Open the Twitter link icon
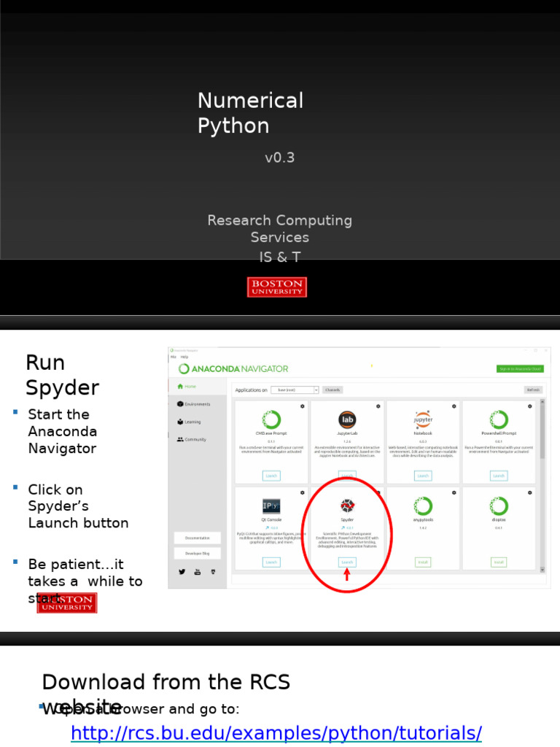 tap(182, 572)
